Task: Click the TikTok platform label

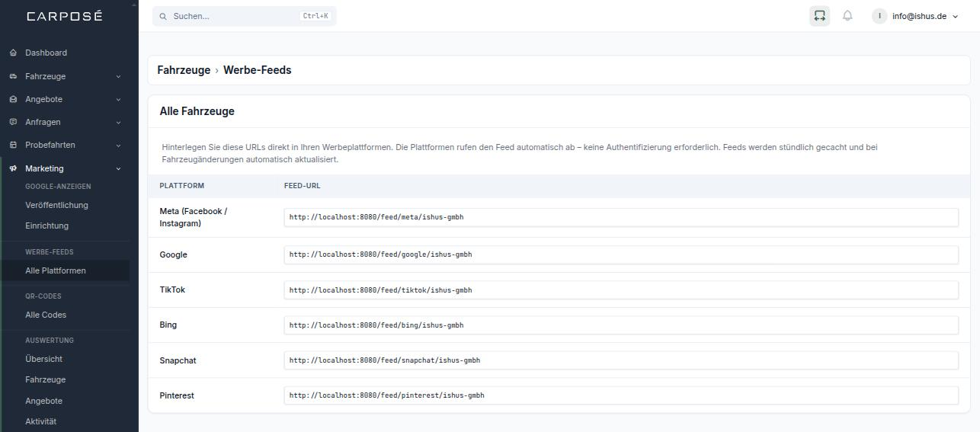Action: click(172, 290)
